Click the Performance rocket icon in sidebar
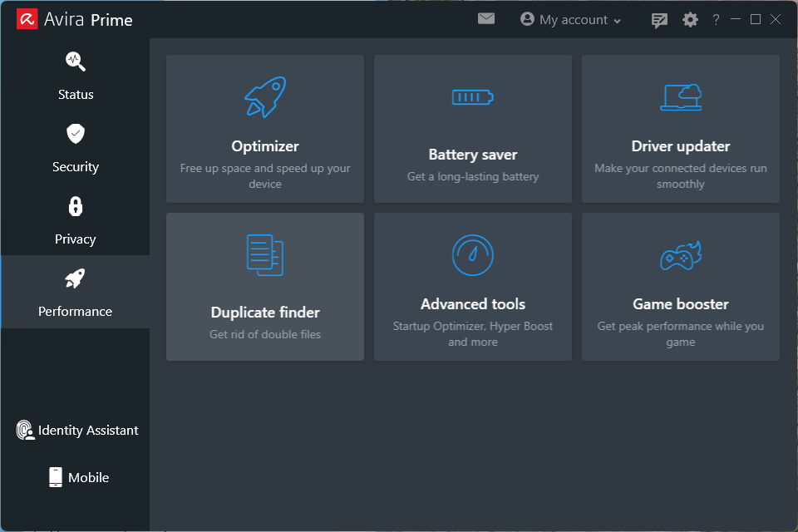Viewport: 798px width, 532px height. coord(75,278)
